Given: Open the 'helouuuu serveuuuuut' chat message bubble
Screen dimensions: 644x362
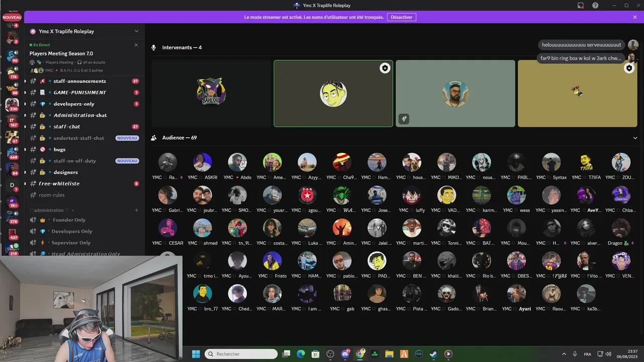Looking at the screenshot, I should click(x=582, y=45).
